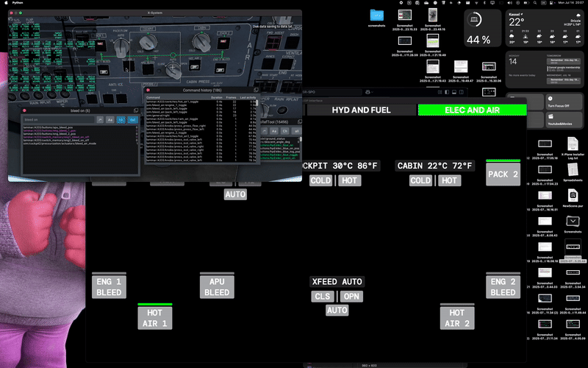Click COLD button under CKPIT temperature

click(320, 180)
